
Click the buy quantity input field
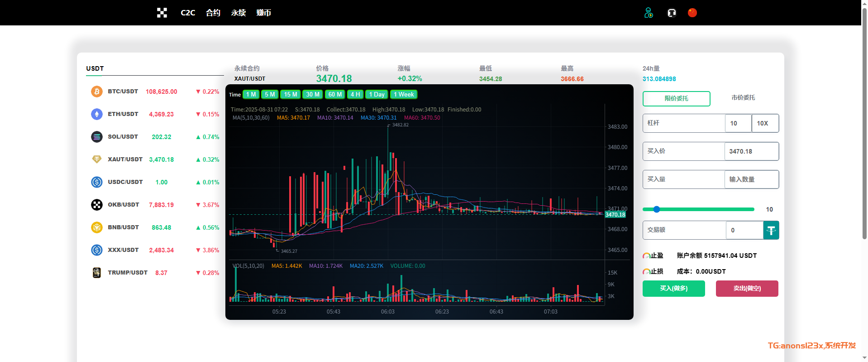pos(751,179)
